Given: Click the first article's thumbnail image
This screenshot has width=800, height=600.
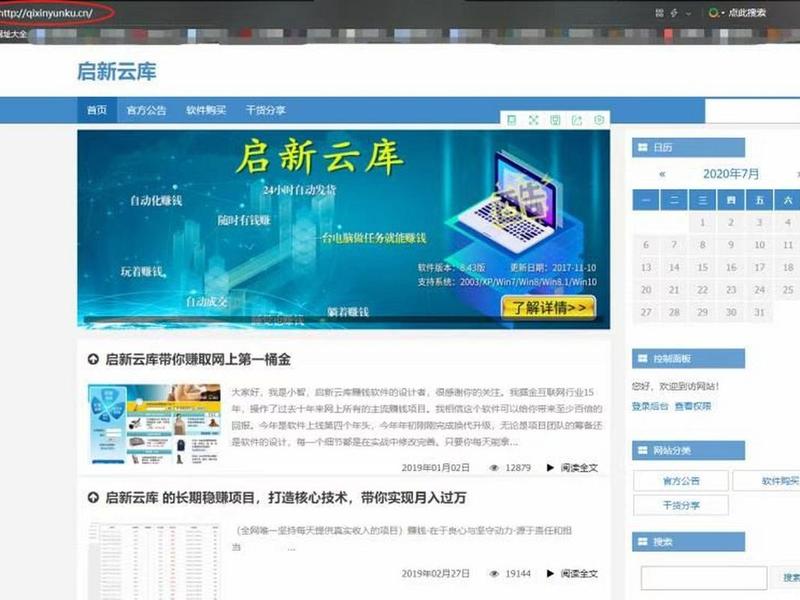Looking at the screenshot, I should pyautogui.click(x=154, y=424).
